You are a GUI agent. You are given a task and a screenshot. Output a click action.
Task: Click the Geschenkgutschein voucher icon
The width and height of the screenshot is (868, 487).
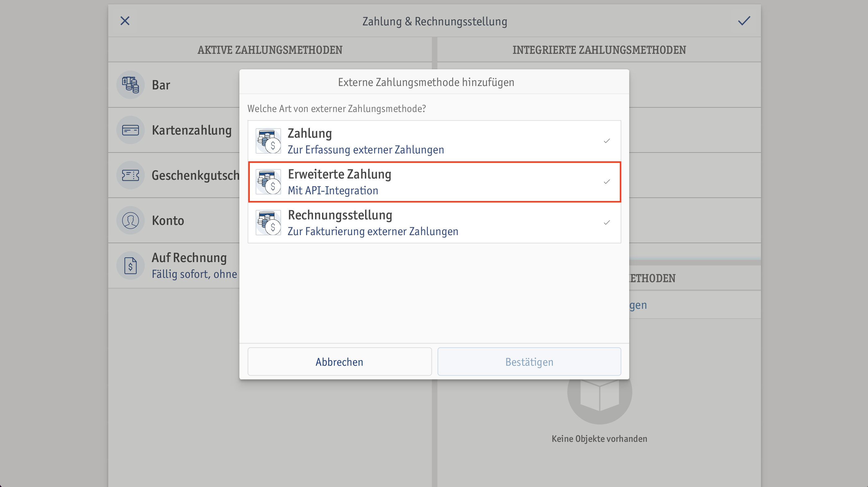coord(131,175)
